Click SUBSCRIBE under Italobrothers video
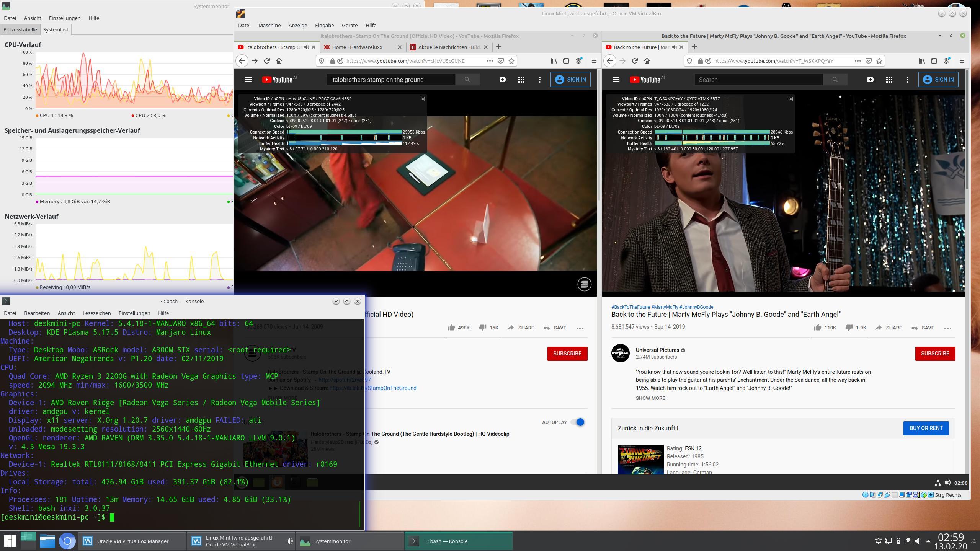Screen dimensions: 980x551 coord(567,354)
